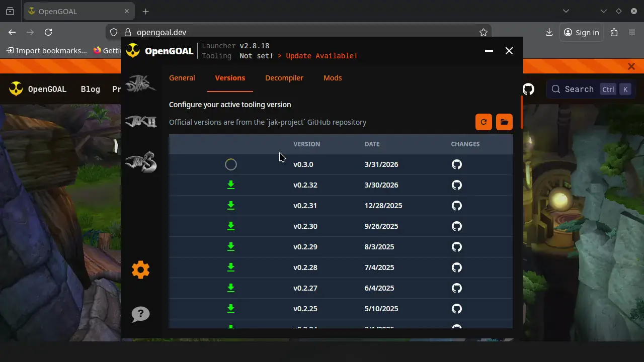The width and height of the screenshot is (644, 362).
Task: View GitHub changes for v0.2.30
Action: (x=456, y=226)
